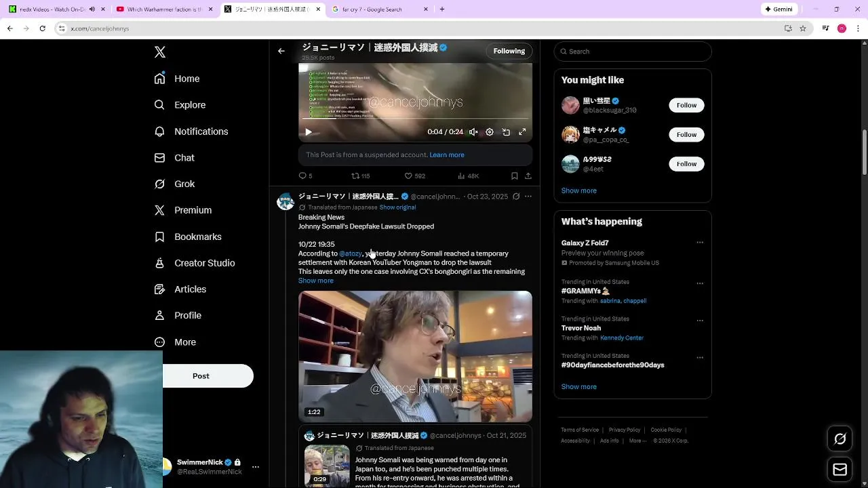
Task: Enter fullscreen on top video
Action: pyautogui.click(x=522, y=132)
